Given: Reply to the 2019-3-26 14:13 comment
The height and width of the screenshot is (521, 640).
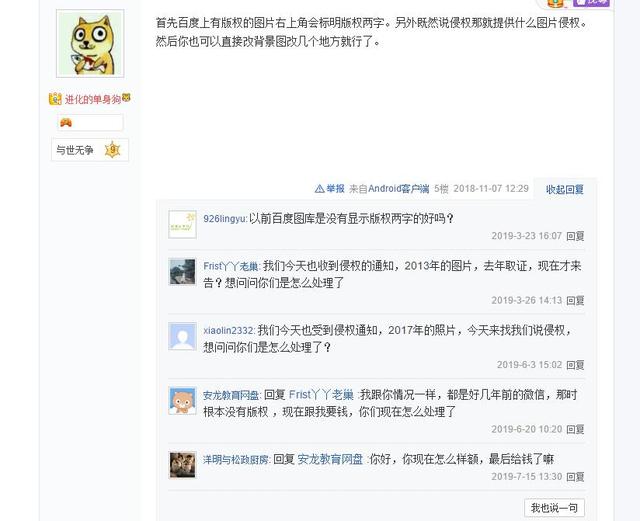Looking at the screenshot, I should (576, 301).
